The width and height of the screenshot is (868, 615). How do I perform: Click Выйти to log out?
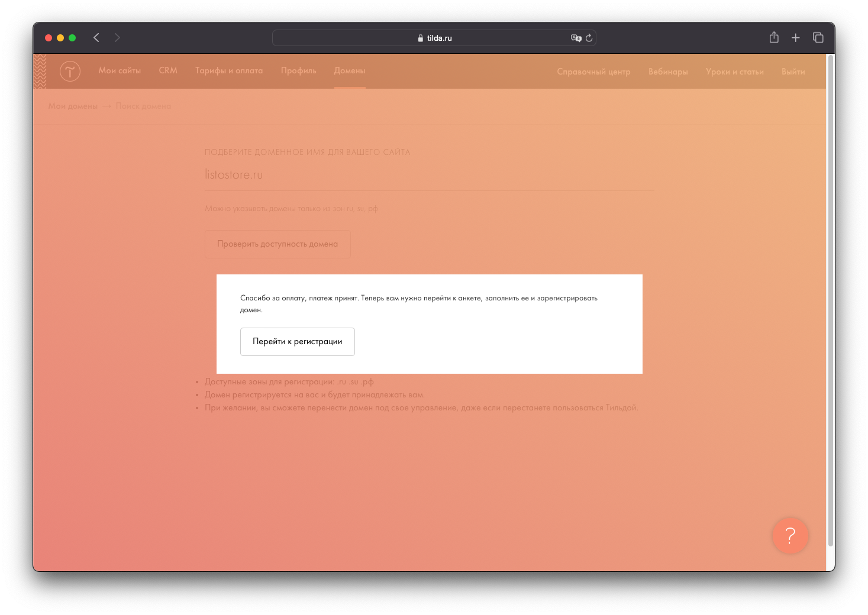point(793,72)
